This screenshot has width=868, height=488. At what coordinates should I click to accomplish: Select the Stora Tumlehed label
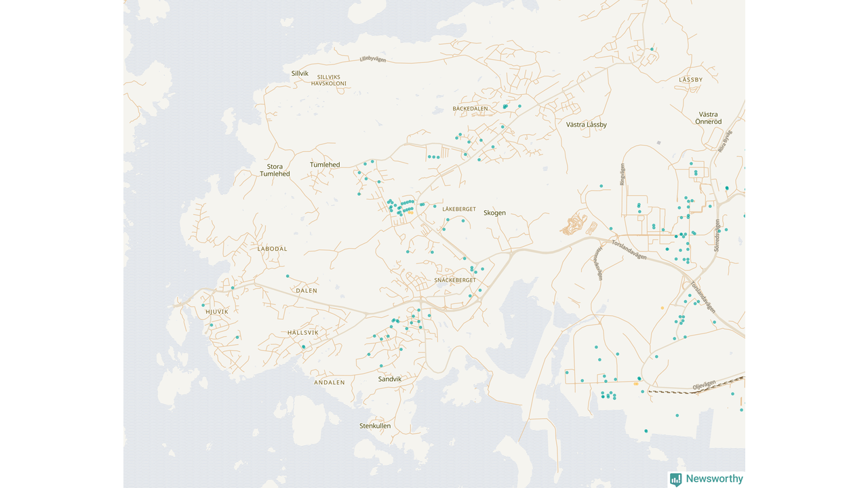point(275,170)
